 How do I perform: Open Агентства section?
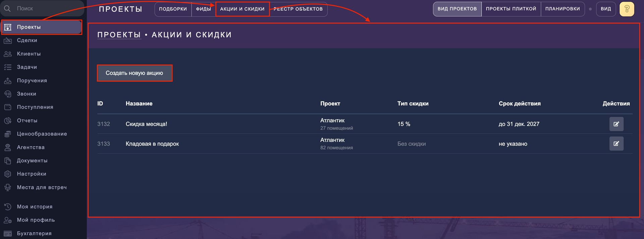pyautogui.click(x=31, y=147)
